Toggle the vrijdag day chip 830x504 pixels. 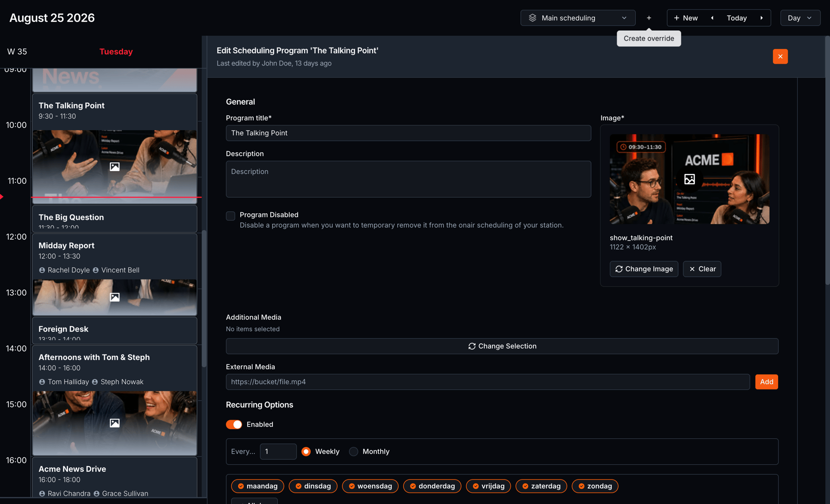(x=489, y=486)
